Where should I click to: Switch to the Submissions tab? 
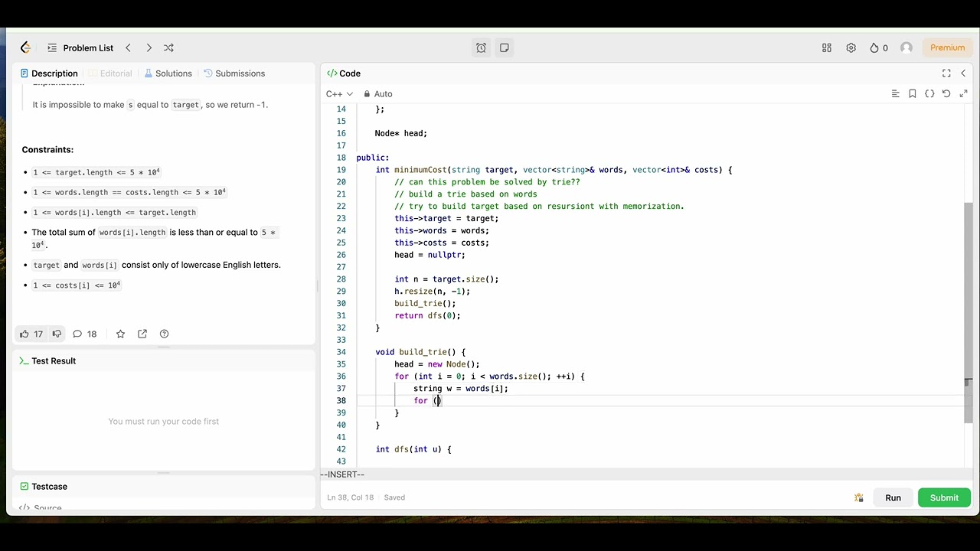(234, 73)
